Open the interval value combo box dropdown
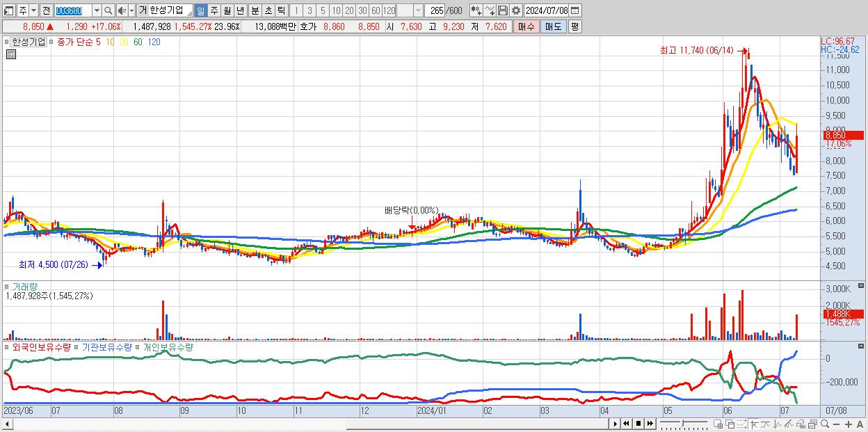The height and width of the screenshot is (432, 868). (418, 10)
